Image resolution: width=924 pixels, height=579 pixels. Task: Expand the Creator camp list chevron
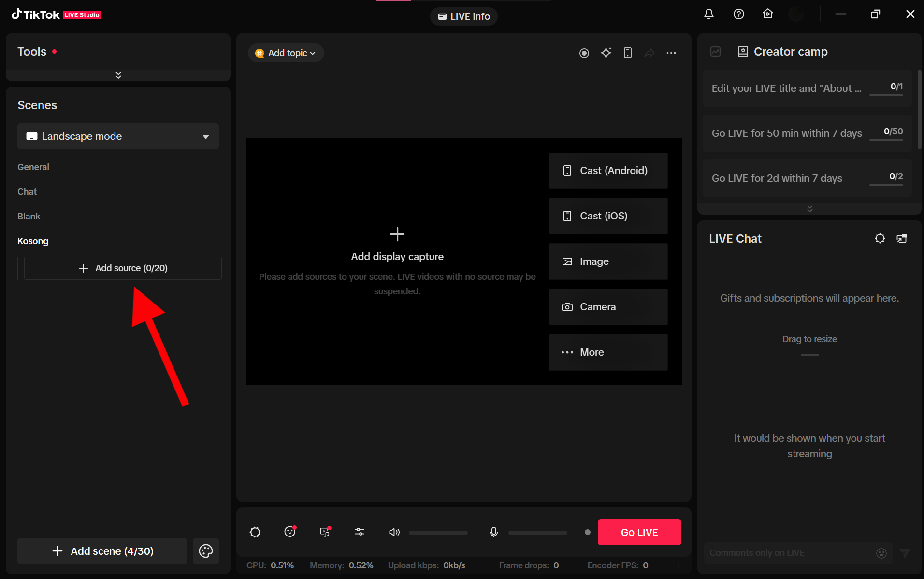810,208
